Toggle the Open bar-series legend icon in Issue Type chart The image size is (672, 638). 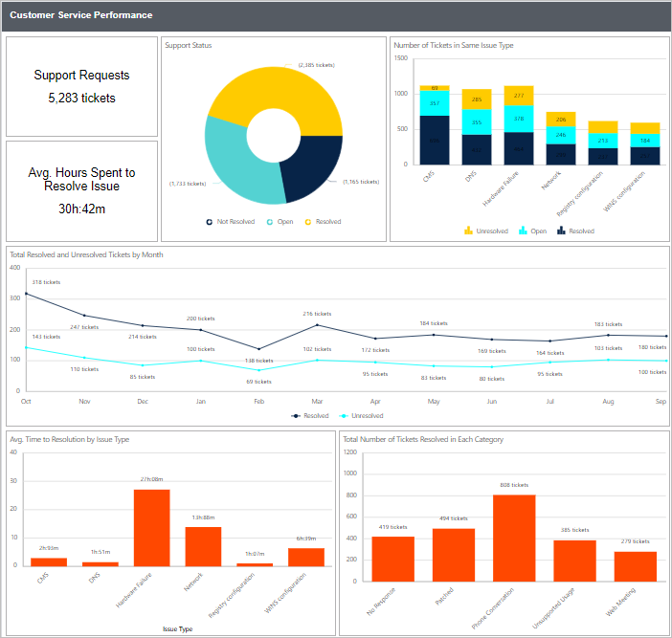coord(523,231)
